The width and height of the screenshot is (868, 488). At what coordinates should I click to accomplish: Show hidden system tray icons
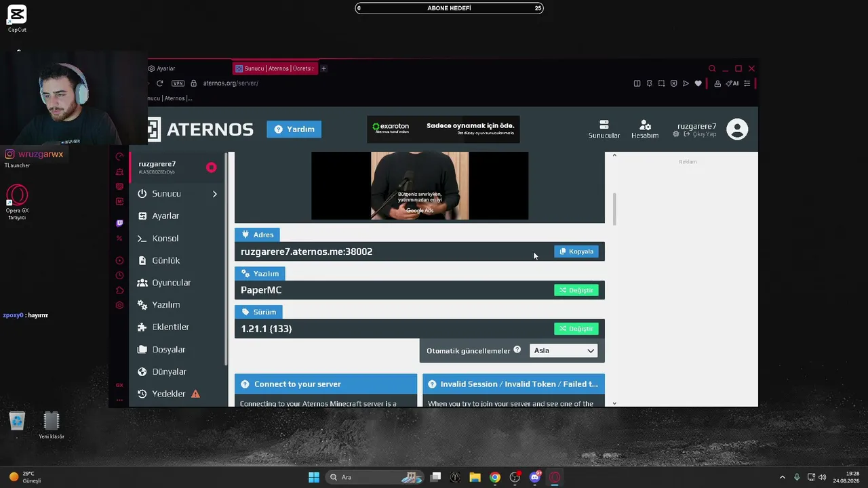pos(782,477)
